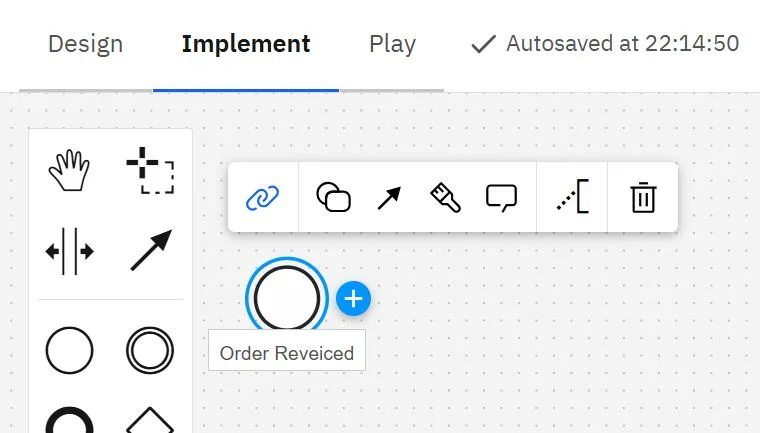The height and width of the screenshot is (433, 760).
Task: Click the blue plus append button
Action: [x=353, y=298]
